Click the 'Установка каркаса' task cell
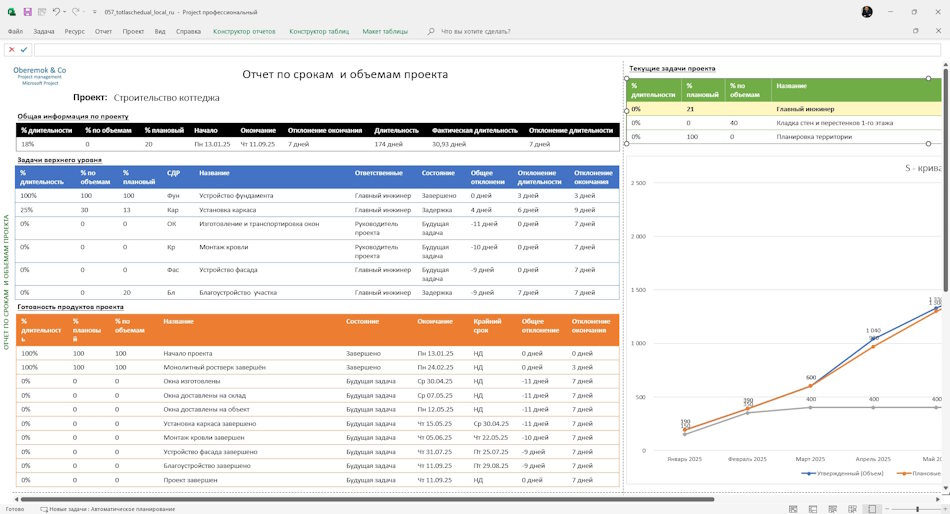The width and height of the screenshot is (950, 514). point(227,210)
